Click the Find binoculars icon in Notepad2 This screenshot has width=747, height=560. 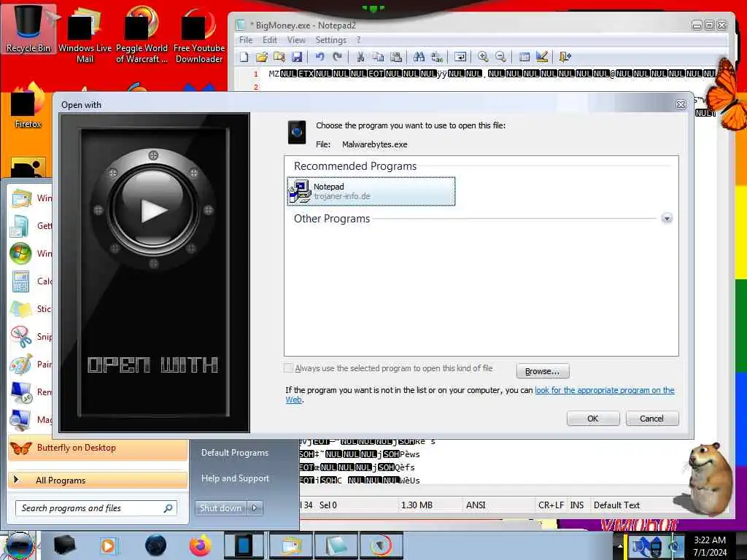point(419,57)
